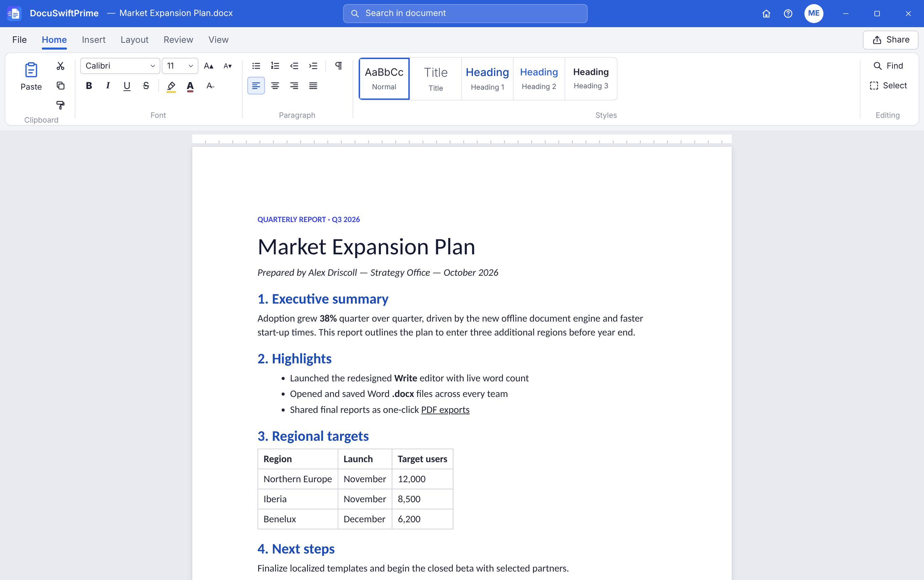Click the Share button
924x580 pixels.
pos(891,39)
